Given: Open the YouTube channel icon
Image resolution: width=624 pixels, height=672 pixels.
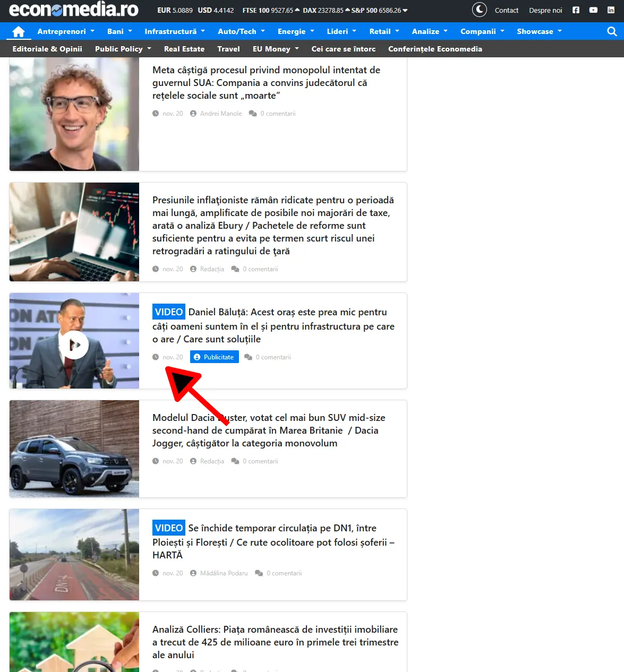Looking at the screenshot, I should (593, 10).
